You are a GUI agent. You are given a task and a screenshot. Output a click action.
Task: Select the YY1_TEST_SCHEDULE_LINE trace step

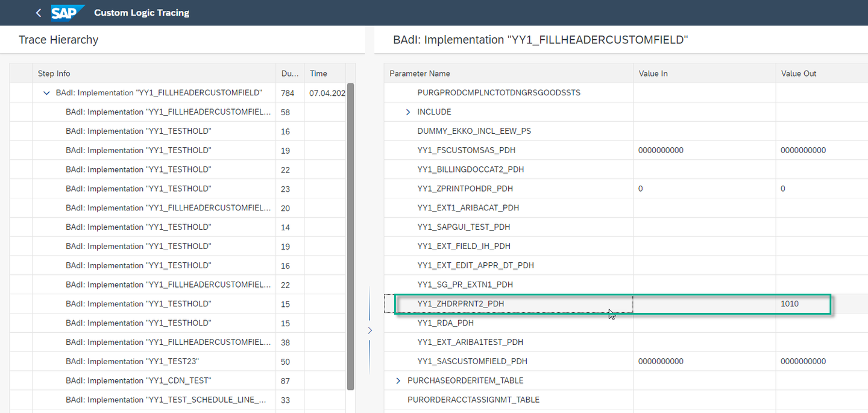[x=166, y=400]
